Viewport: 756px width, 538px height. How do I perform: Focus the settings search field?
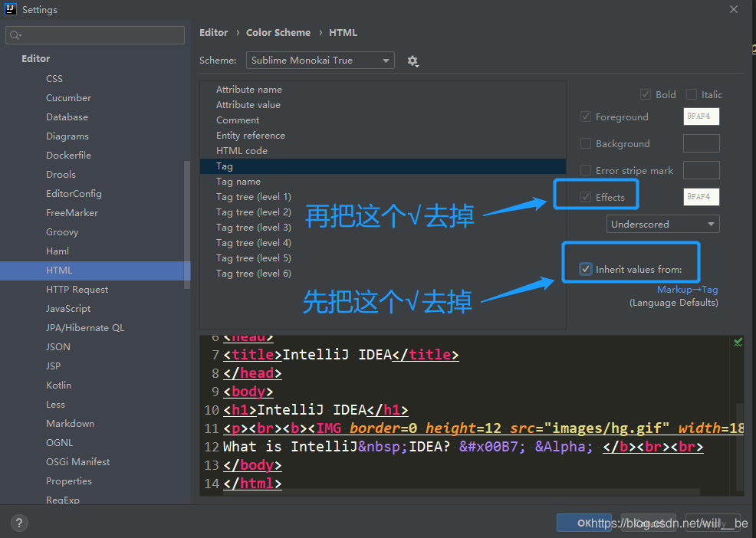tap(95, 35)
